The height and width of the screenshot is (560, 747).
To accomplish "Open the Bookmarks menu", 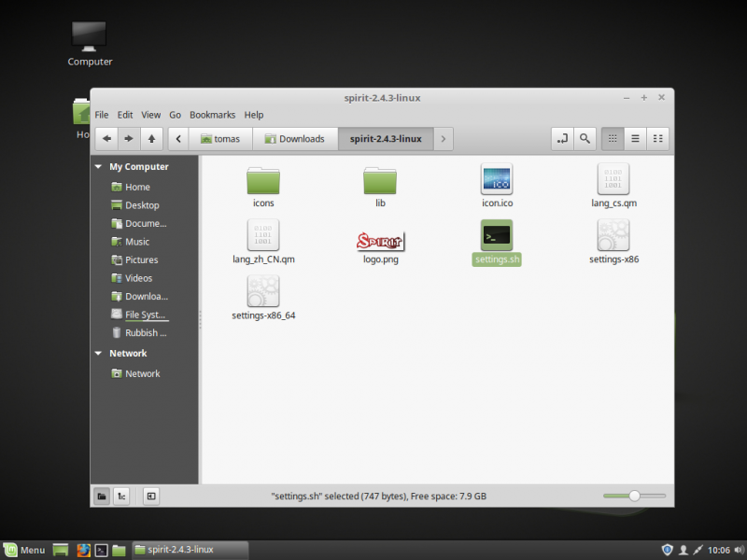I will coord(212,114).
